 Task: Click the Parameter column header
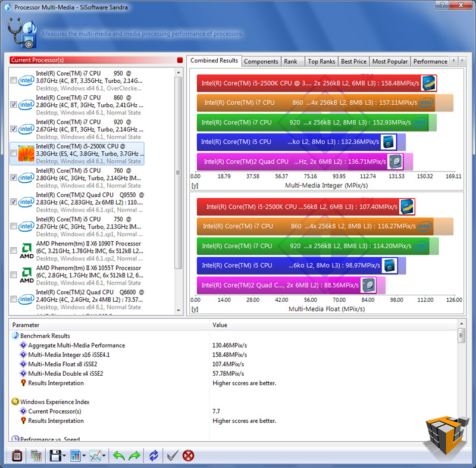[x=109, y=325]
